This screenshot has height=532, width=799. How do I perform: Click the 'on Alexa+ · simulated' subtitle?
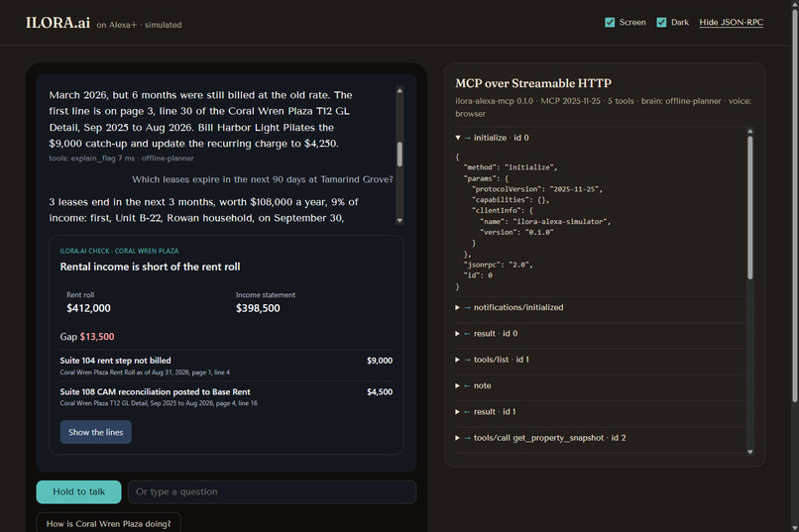pyautogui.click(x=139, y=25)
